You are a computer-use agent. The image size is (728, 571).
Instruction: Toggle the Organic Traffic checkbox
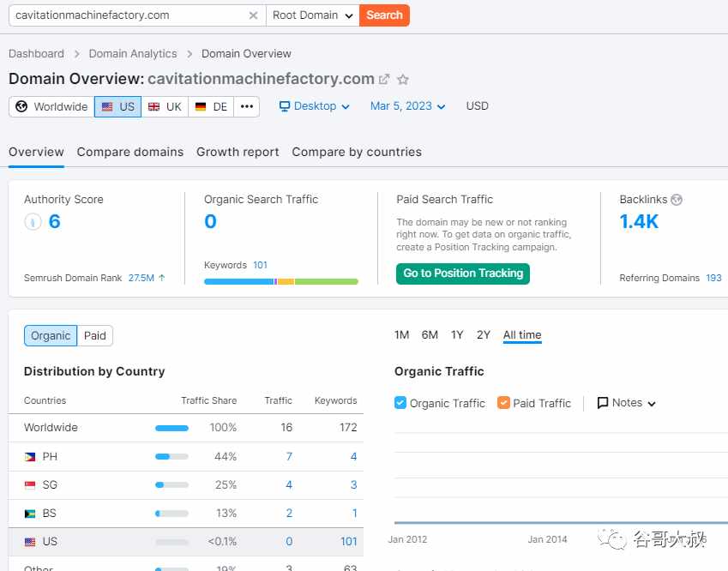coord(400,403)
